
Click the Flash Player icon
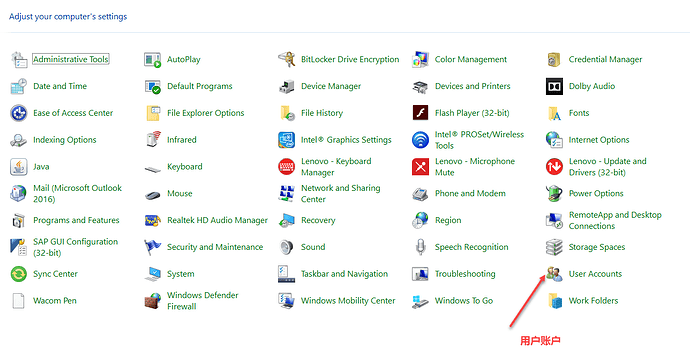(x=420, y=113)
